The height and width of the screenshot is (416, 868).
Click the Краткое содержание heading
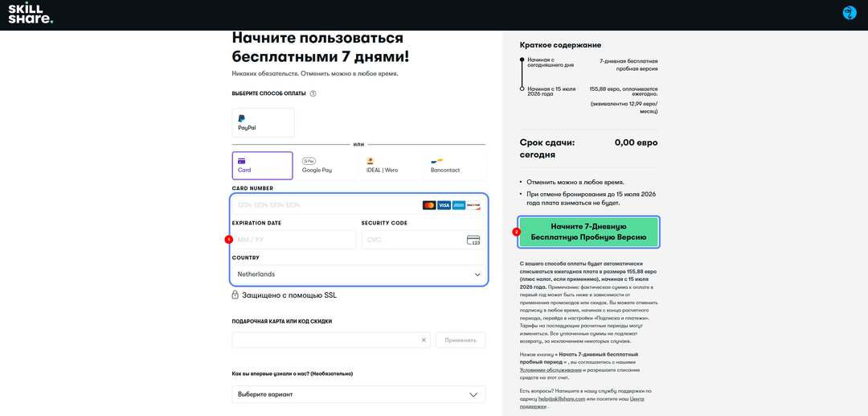(x=561, y=45)
